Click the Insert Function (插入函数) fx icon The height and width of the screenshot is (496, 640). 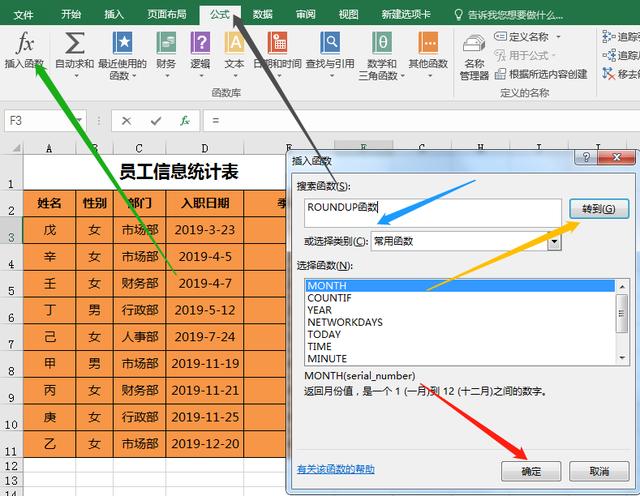(x=24, y=43)
